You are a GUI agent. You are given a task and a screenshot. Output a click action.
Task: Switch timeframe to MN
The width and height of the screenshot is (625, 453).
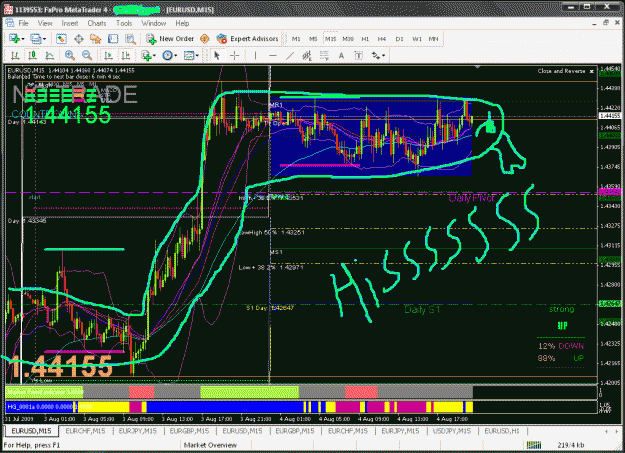pyautogui.click(x=433, y=39)
